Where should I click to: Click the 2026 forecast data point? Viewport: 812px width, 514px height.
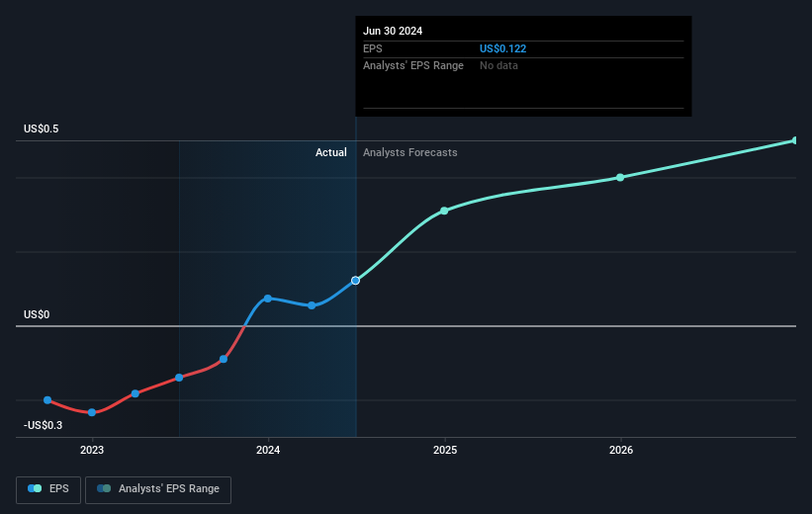pyautogui.click(x=620, y=178)
